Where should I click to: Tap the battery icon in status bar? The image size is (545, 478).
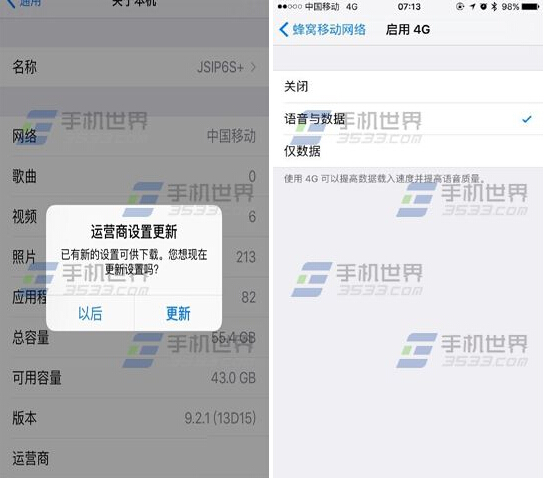point(531,7)
